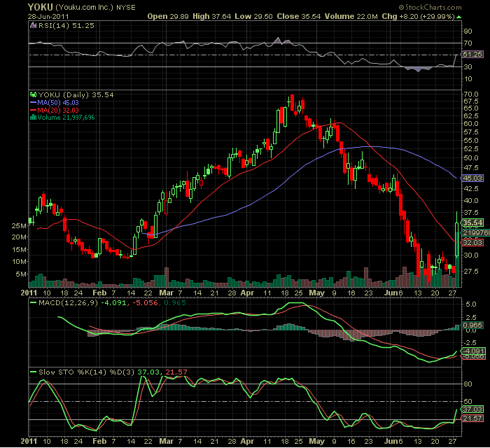The image size is (490, 448).
Task: Click the stochastic 21.57 value tag
Action: pyautogui.click(x=472, y=419)
